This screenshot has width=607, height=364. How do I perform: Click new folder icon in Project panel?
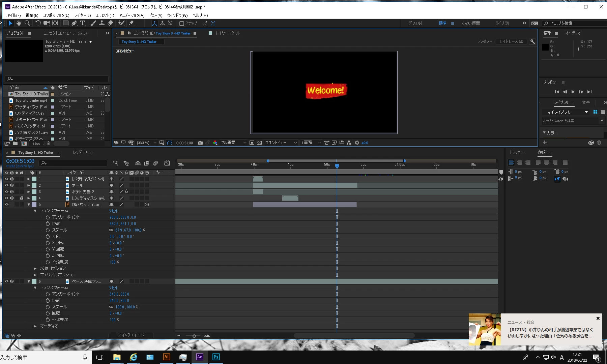[16, 144]
